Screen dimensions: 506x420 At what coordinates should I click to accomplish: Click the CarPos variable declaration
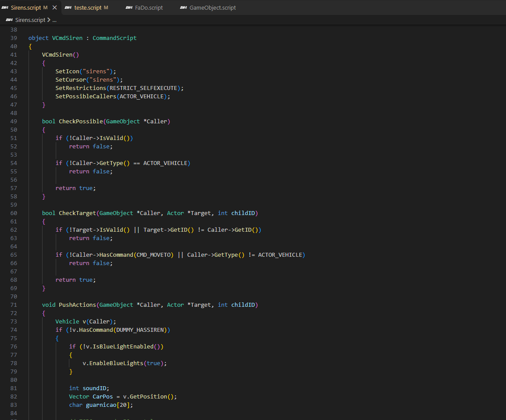[x=103, y=396]
